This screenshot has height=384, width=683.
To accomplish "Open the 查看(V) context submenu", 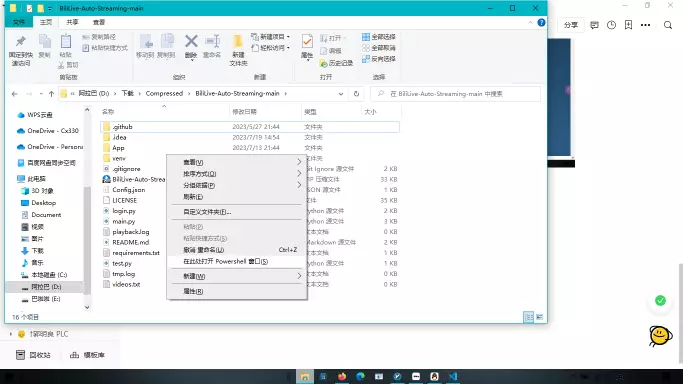I will [x=237, y=162].
